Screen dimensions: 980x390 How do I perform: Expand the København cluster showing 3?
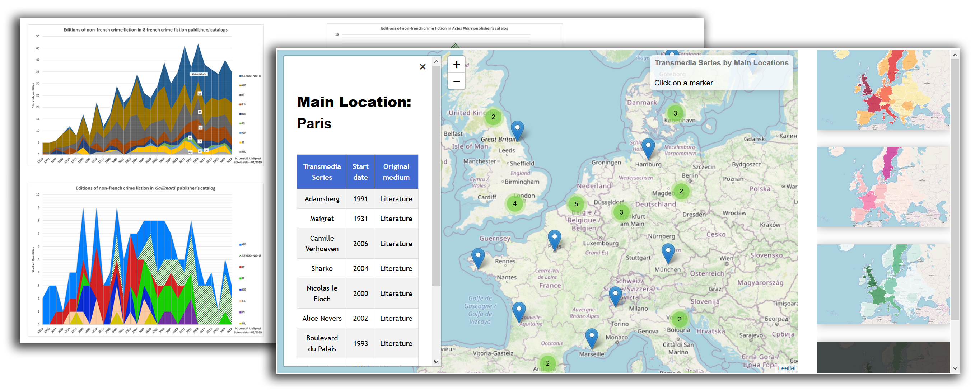[x=675, y=113]
